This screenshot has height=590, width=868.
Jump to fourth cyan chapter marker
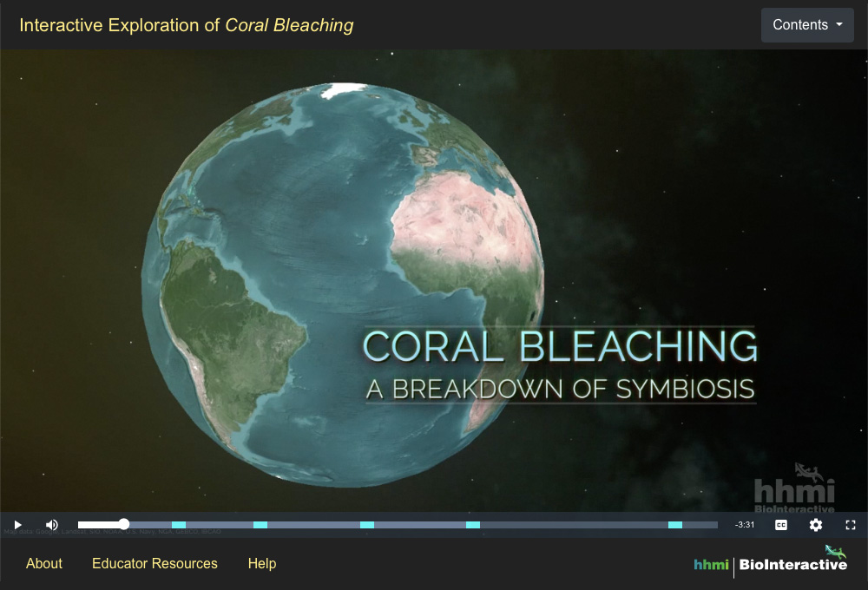point(473,525)
